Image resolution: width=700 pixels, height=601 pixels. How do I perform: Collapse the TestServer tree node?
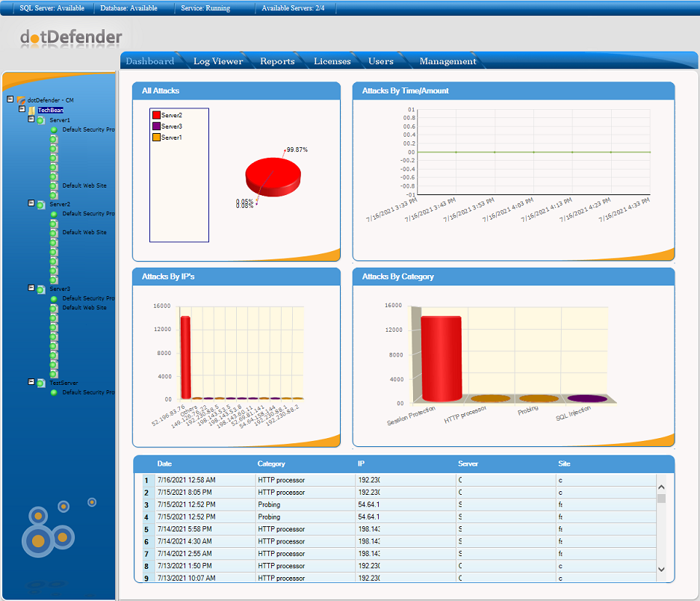31,381
